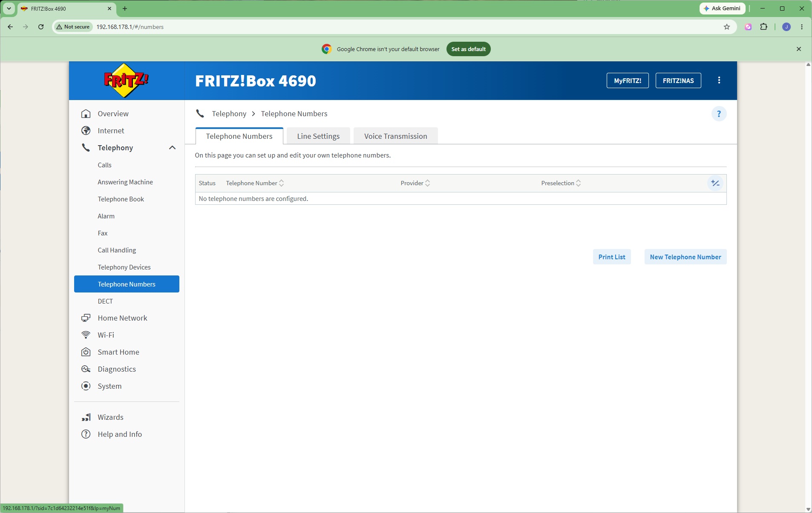Click the Telephony breadcrumb link

click(229, 114)
